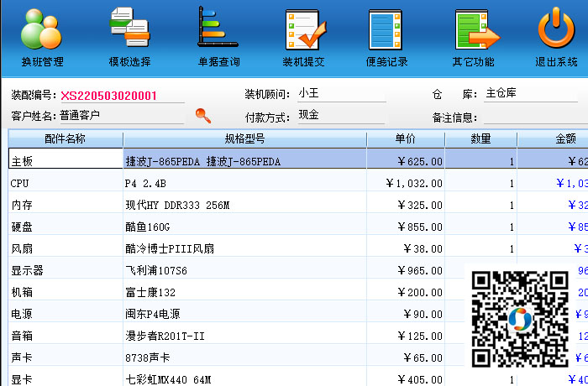Click 内存 price ￥325.00
Screen dimensions: 588x386
point(406,202)
